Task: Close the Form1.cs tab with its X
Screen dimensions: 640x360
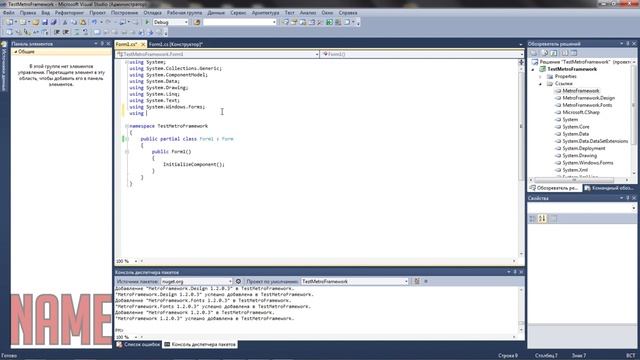Action: [143, 44]
